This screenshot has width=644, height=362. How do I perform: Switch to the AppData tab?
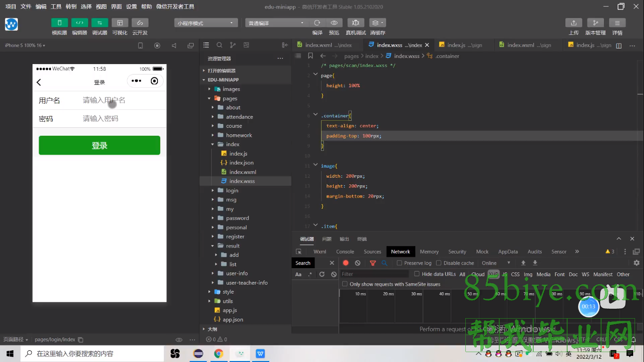pyautogui.click(x=508, y=252)
